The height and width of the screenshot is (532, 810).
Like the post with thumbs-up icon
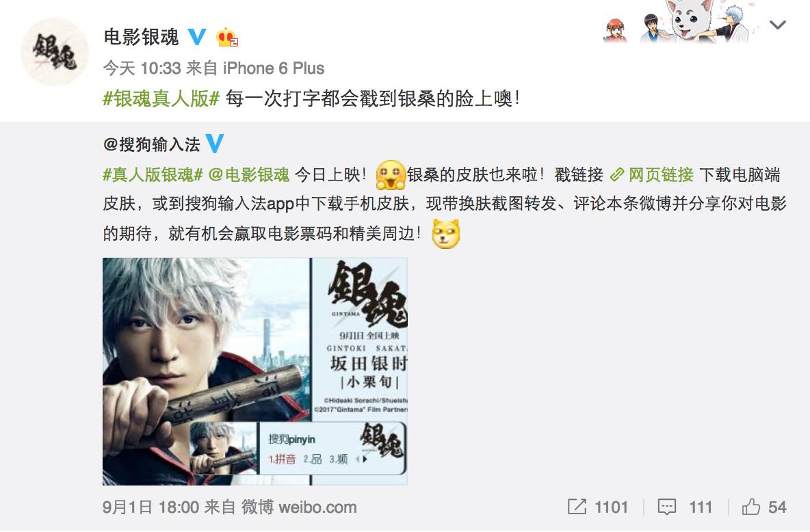click(750, 507)
